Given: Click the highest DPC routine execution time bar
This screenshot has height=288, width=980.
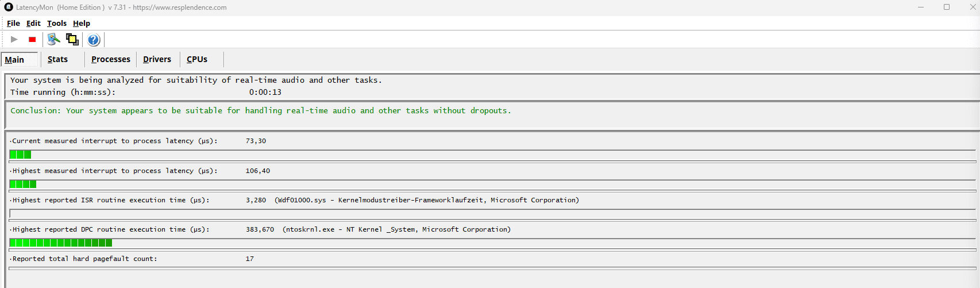Looking at the screenshot, I should pos(61,243).
